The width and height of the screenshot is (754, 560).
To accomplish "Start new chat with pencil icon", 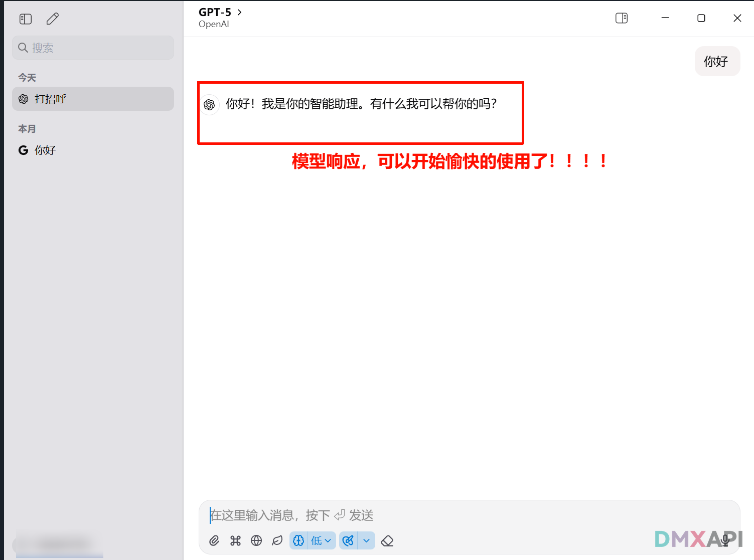I will click(53, 19).
